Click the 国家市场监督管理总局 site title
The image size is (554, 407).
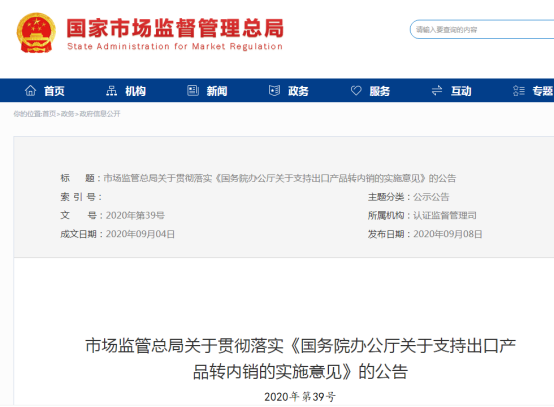pos(175,28)
